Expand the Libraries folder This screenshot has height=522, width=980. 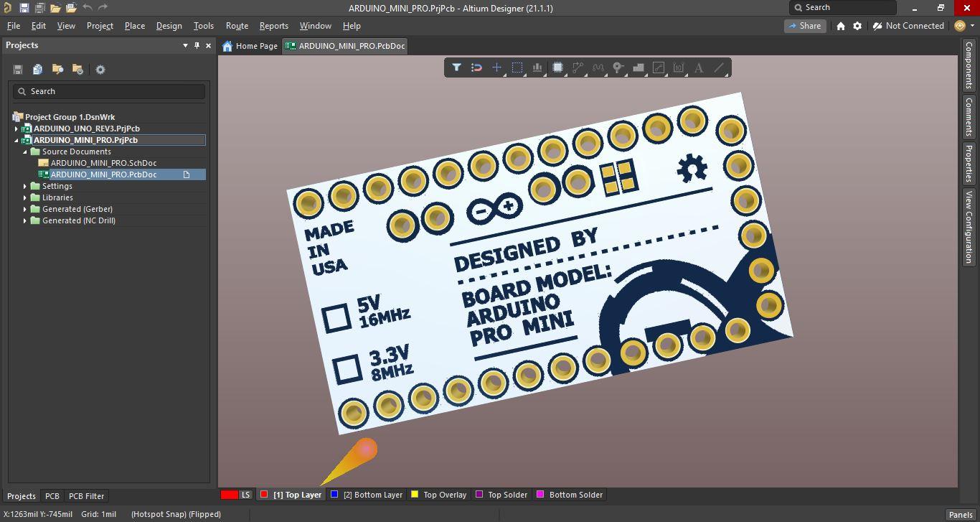click(25, 197)
